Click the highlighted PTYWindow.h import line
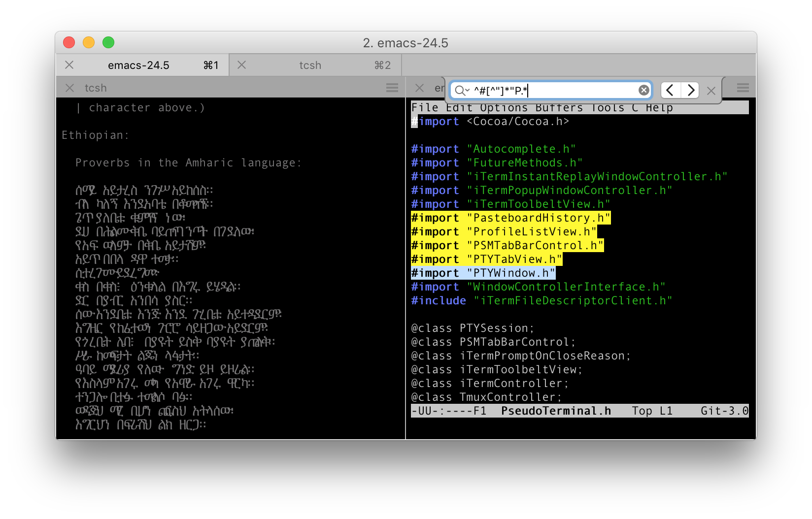This screenshot has height=519, width=812. pyautogui.click(x=483, y=273)
